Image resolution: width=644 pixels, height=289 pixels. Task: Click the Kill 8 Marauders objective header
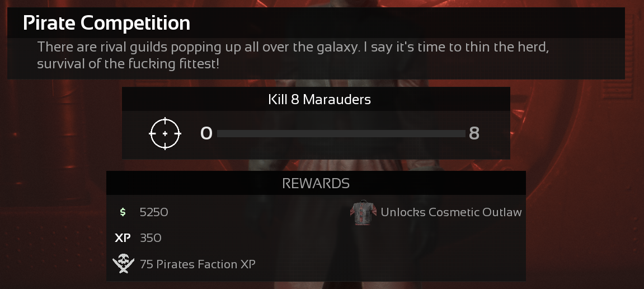tap(319, 100)
